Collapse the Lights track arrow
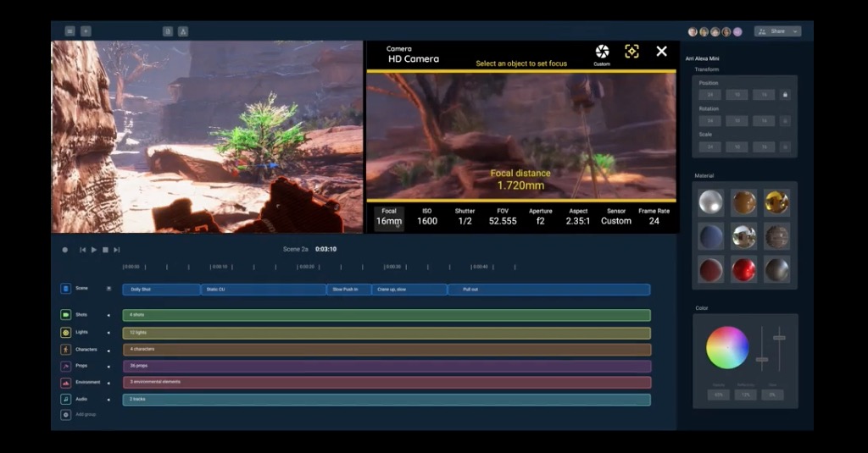868x453 pixels. point(108,333)
